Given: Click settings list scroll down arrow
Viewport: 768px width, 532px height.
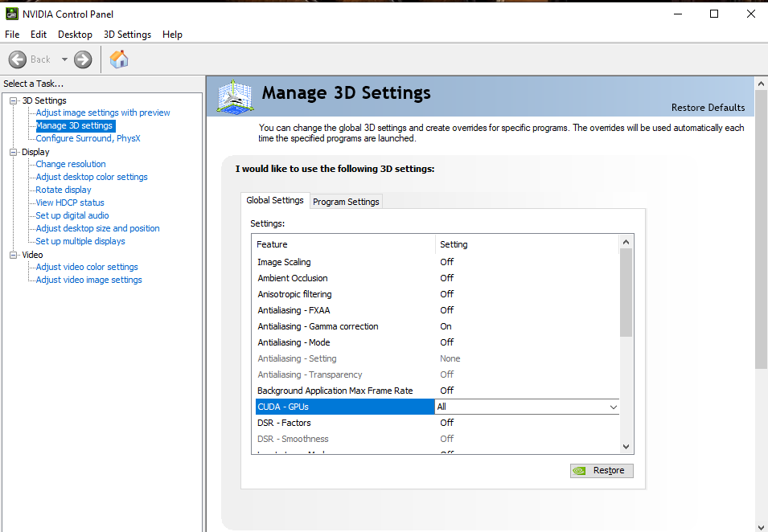Looking at the screenshot, I should (x=626, y=446).
